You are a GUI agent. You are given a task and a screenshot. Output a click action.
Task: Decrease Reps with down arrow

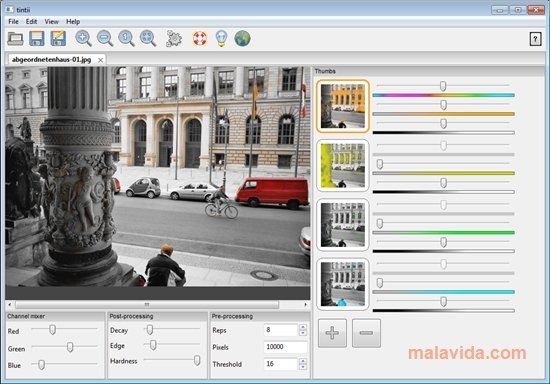click(303, 333)
